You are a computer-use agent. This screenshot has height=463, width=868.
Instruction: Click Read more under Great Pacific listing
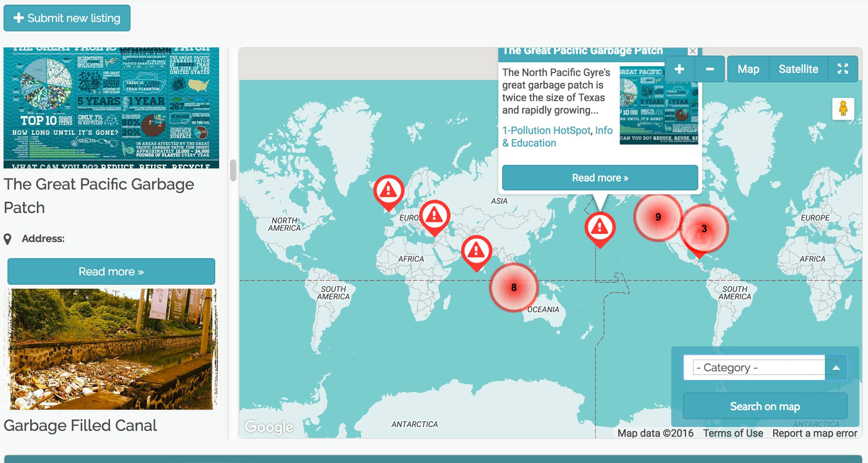click(111, 272)
